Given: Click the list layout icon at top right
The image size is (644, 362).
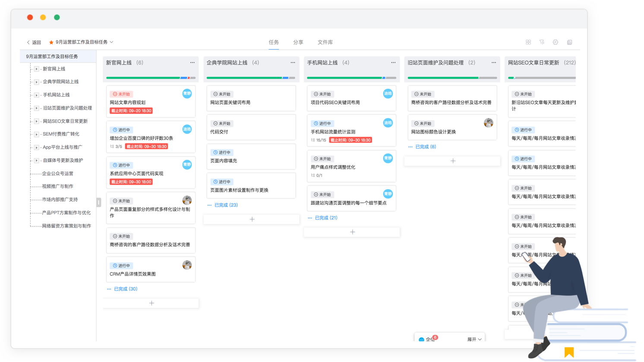Looking at the screenshot, I should tap(569, 42).
